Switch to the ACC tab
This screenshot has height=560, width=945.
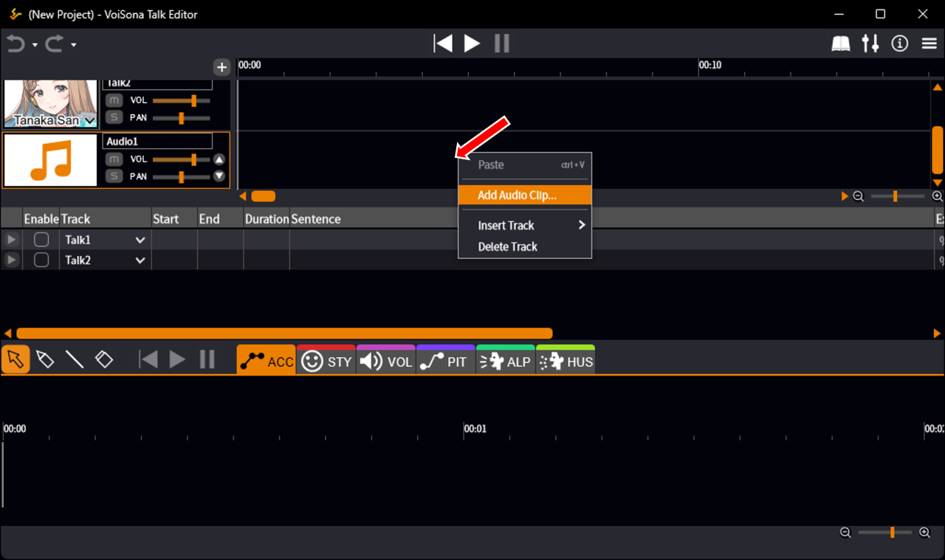click(x=267, y=360)
